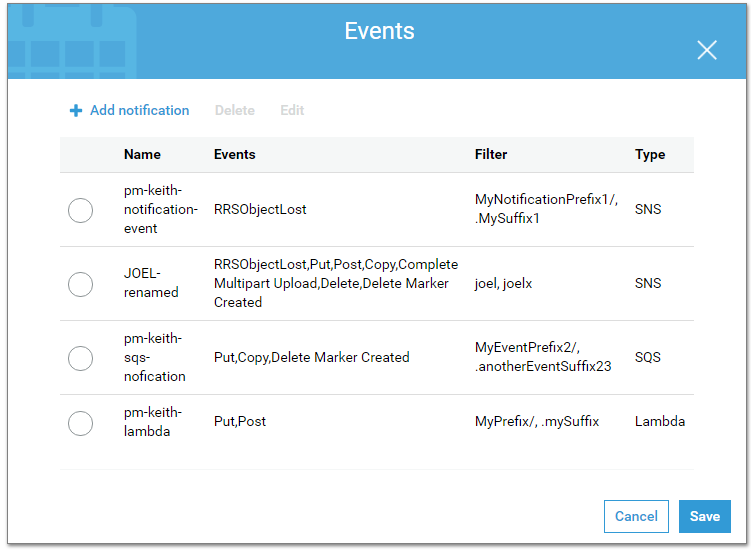The image size is (751, 550).
Task: Click the Delete action
Action: click(x=235, y=110)
